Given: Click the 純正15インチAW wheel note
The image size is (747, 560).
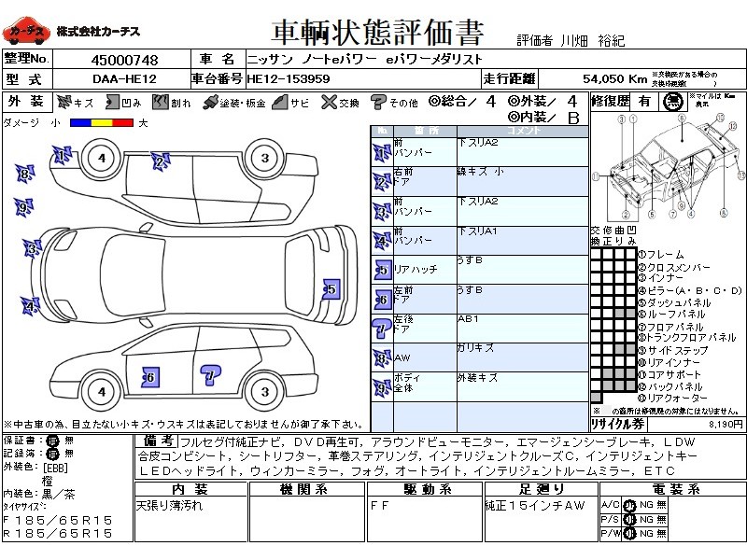Looking at the screenshot, I should click(x=535, y=505).
